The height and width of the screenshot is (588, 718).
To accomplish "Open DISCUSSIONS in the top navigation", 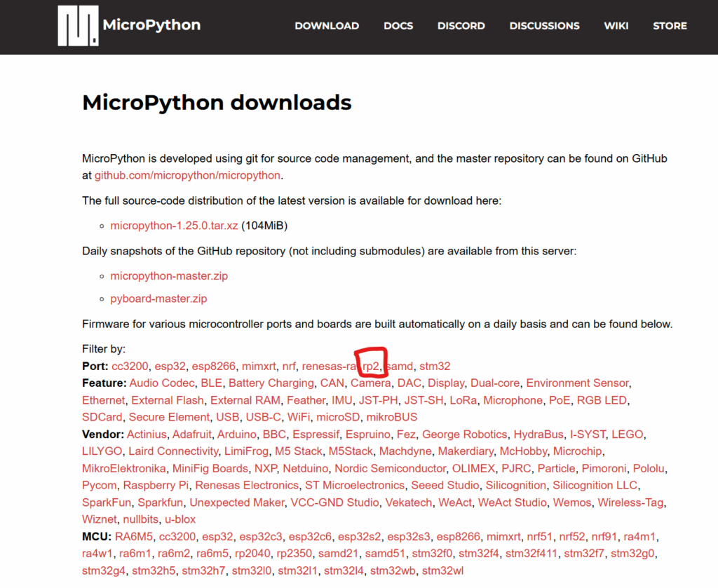I will tap(544, 26).
